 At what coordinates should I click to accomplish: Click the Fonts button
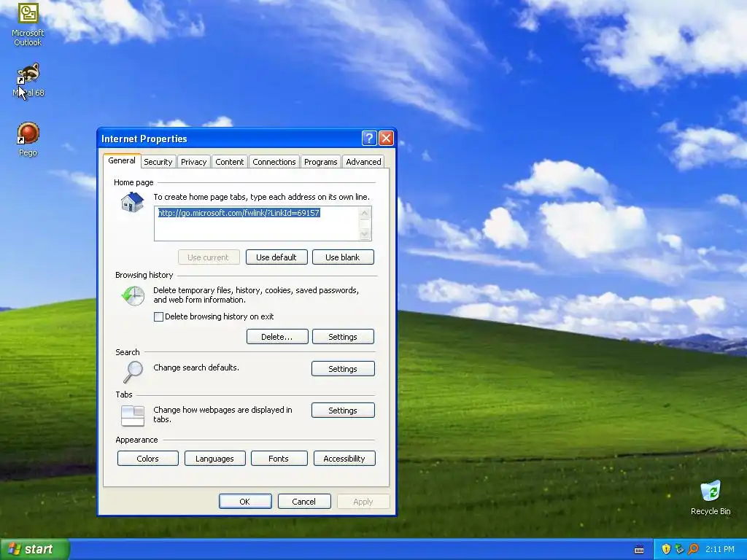279,459
